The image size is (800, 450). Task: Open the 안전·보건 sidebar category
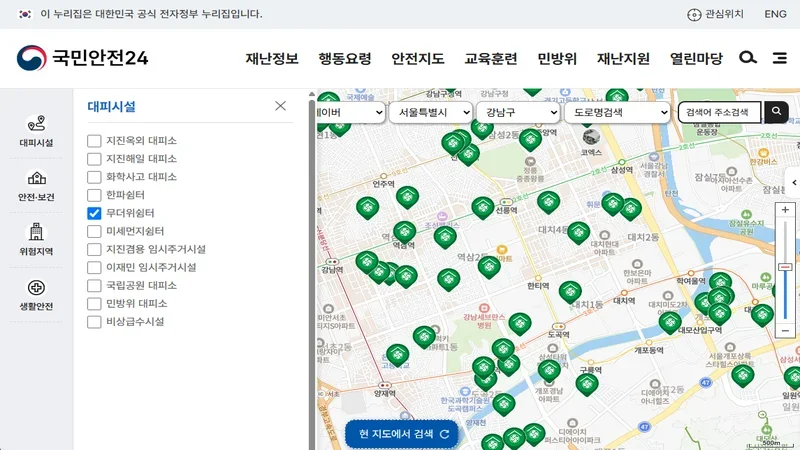click(x=36, y=186)
